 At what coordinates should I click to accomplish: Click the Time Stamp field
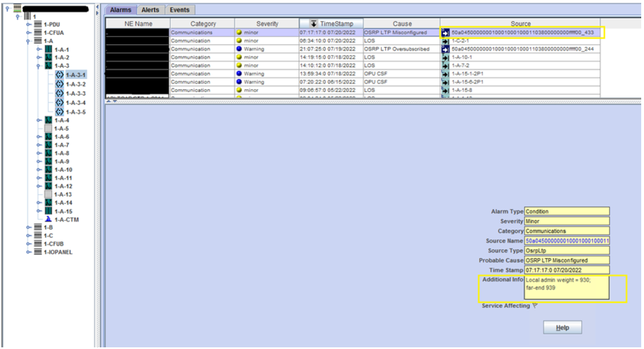[567, 270]
